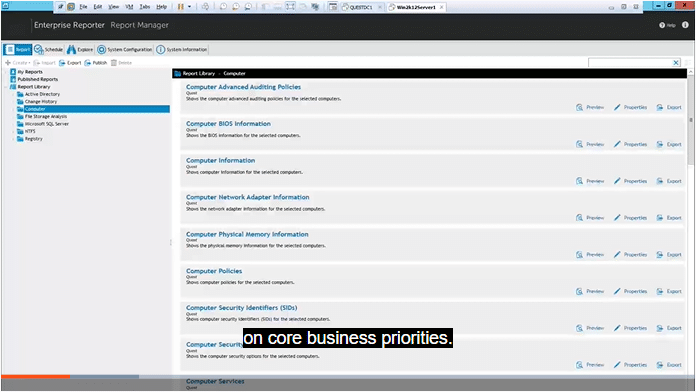
Task: Click the Import toolbar button
Action: pyautogui.click(x=45, y=63)
